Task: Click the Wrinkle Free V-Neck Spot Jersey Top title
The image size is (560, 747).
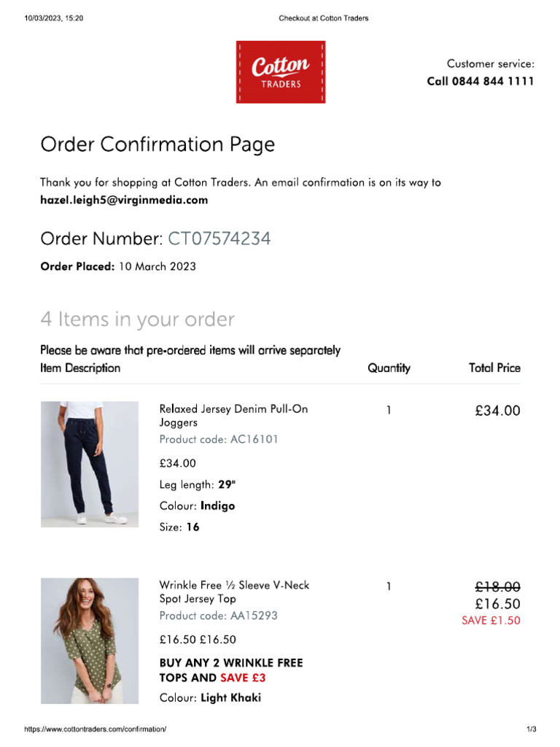Action: coord(234,592)
